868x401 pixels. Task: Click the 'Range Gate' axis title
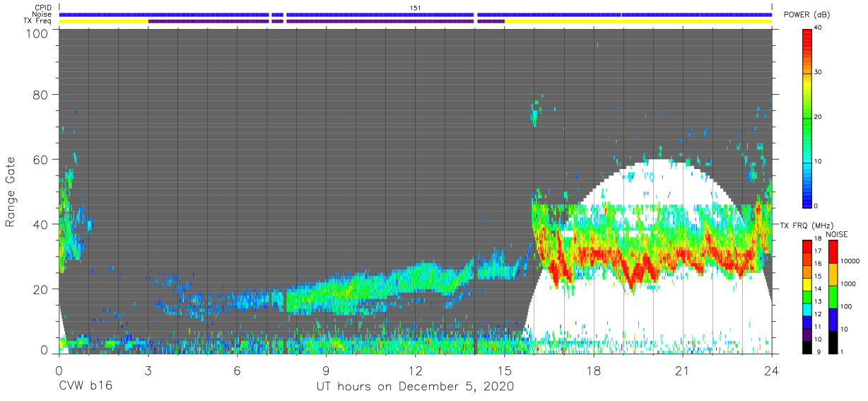tap(11, 192)
